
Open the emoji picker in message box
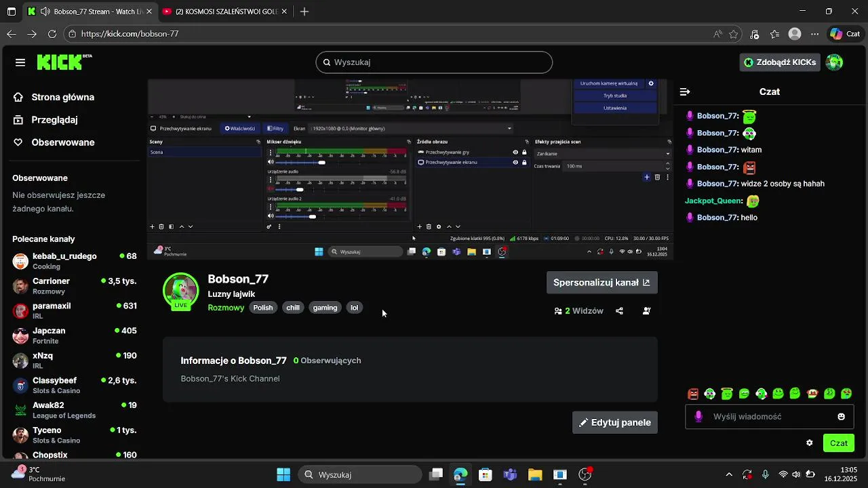[x=842, y=417]
